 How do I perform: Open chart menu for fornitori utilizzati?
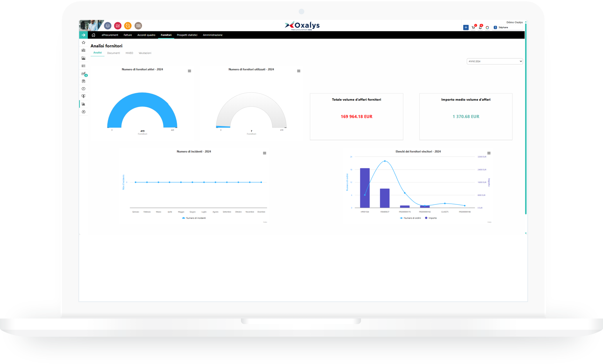coord(299,71)
